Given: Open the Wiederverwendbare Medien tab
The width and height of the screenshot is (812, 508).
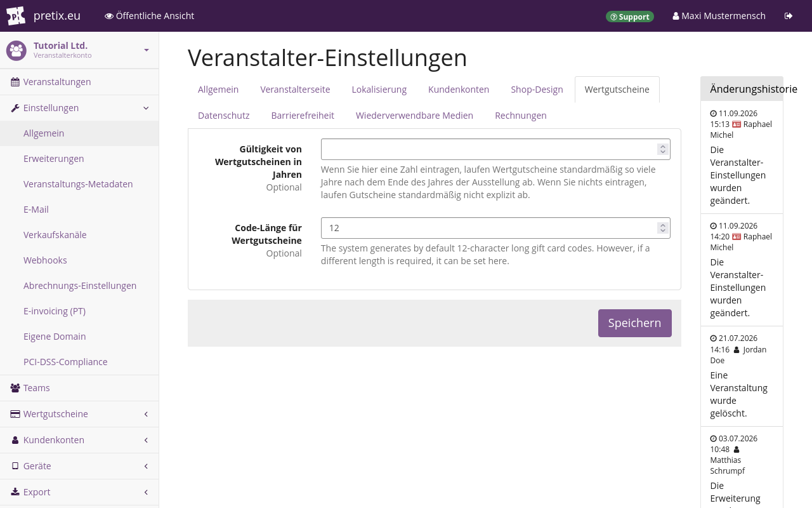Looking at the screenshot, I should pyautogui.click(x=414, y=116).
